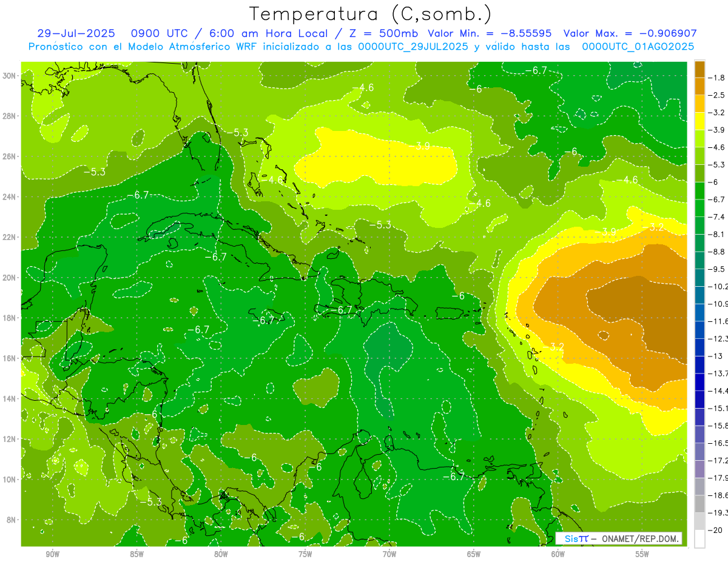Click the valid-until stamp "0000UTC_01AGO2025"

[637, 47]
